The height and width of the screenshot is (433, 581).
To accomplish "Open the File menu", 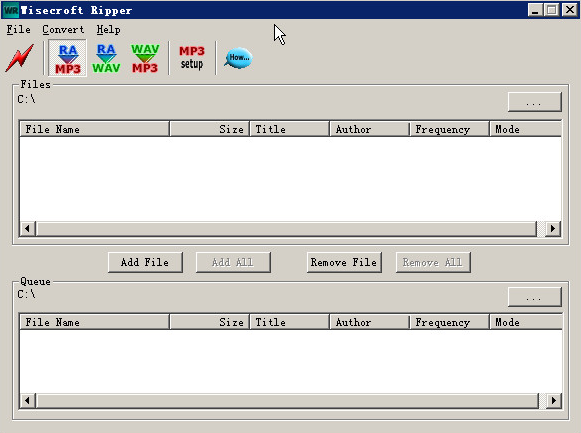I will click(x=19, y=30).
